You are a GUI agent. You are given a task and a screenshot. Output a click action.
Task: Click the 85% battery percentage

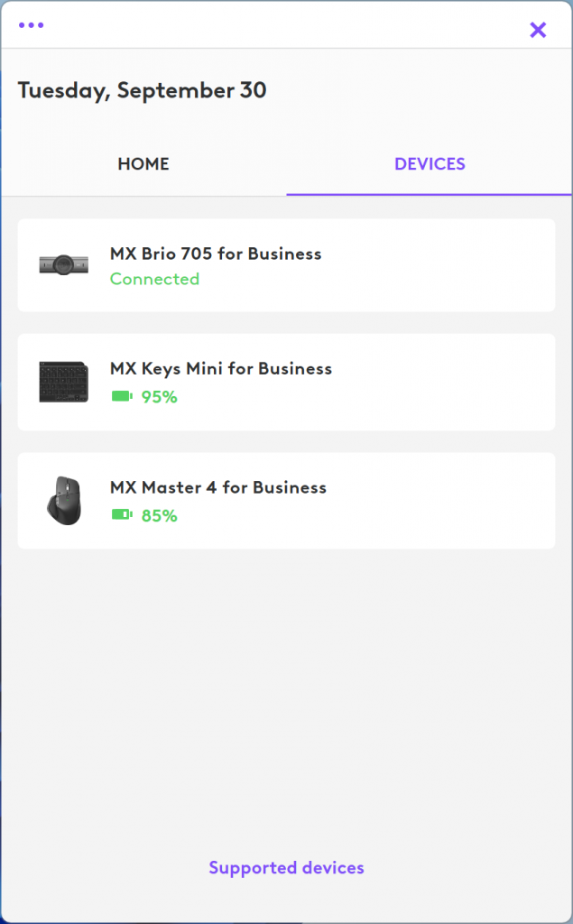(x=160, y=515)
